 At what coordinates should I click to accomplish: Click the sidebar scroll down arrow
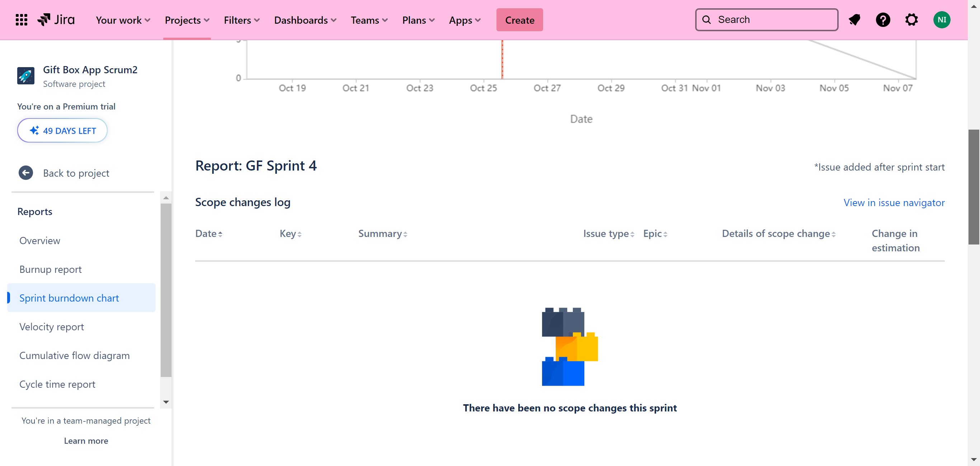point(166,402)
